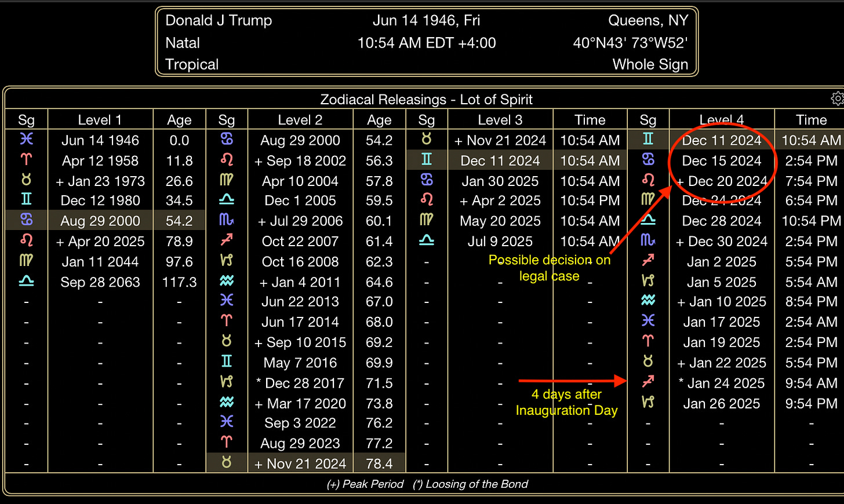Image resolution: width=844 pixels, height=504 pixels.
Task: Select the Capricorn glyph beside Jan 26 2025
Action: (x=648, y=402)
